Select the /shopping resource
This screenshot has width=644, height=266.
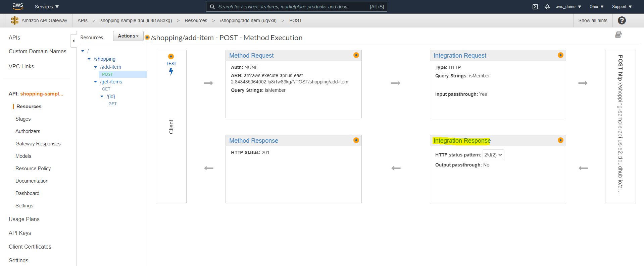coord(104,59)
